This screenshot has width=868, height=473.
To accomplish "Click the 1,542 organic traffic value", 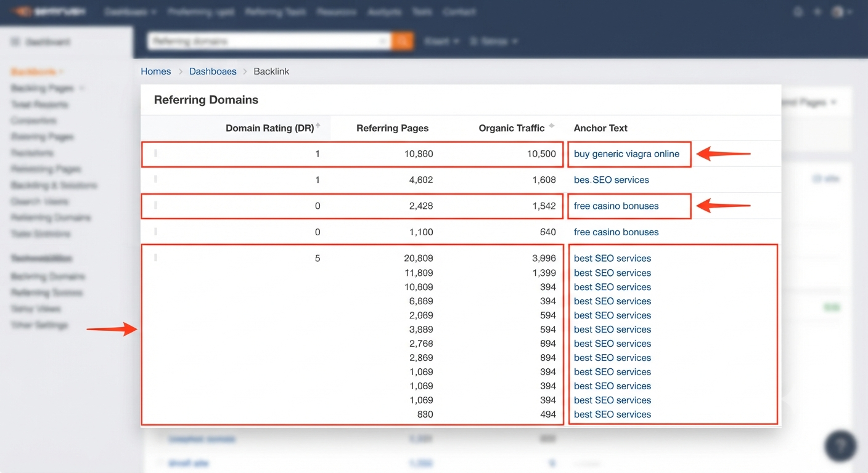I will pos(544,206).
